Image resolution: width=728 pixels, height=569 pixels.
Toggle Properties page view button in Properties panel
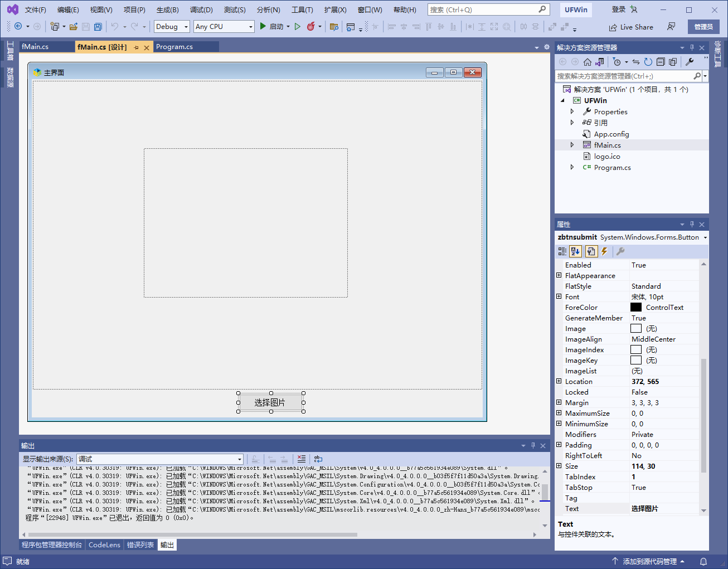pyautogui.click(x=591, y=251)
